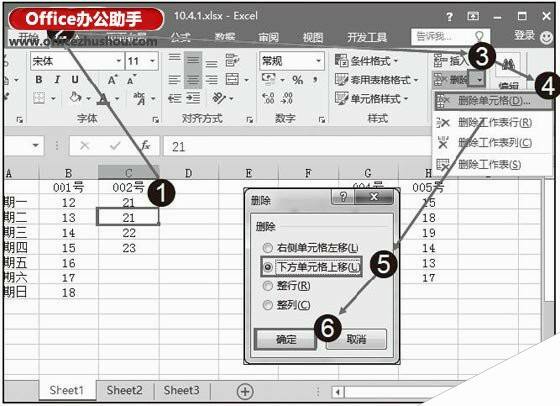This screenshot has width=560, height=406.
Task: Click the formula bar confirm checkmark icon
Action: 115,146
